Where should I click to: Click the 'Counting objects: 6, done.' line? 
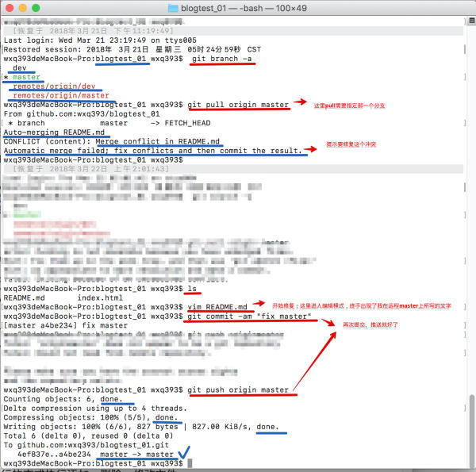pos(63,399)
